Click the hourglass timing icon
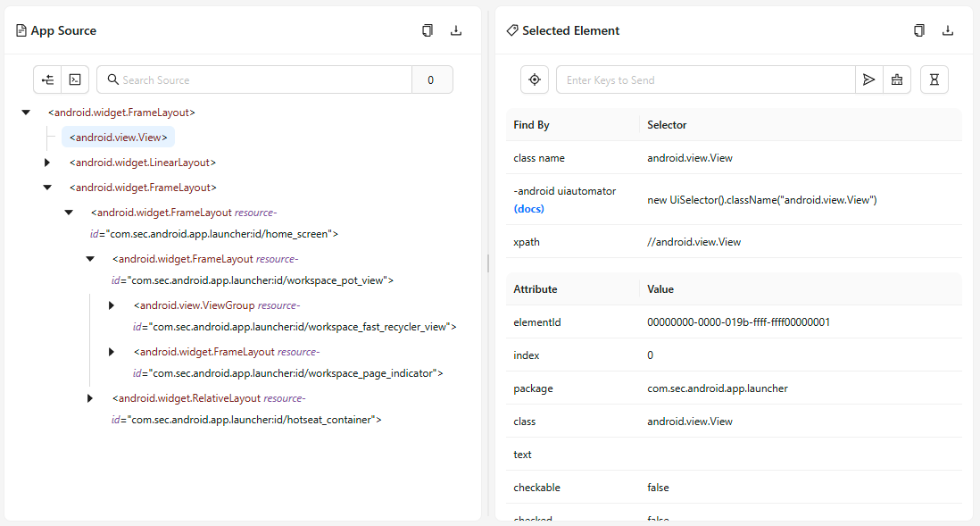This screenshot has height=526, width=980. tap(934, 79)
